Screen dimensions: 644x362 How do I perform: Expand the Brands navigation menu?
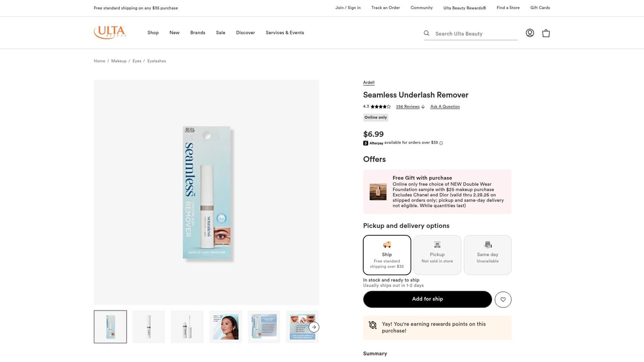point(197,33)
